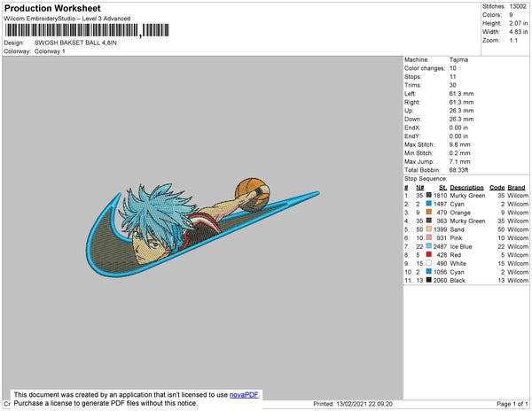The image size is (532, 411).
Task: Click the embroidery design preview image
Action: tap(202, 228)
